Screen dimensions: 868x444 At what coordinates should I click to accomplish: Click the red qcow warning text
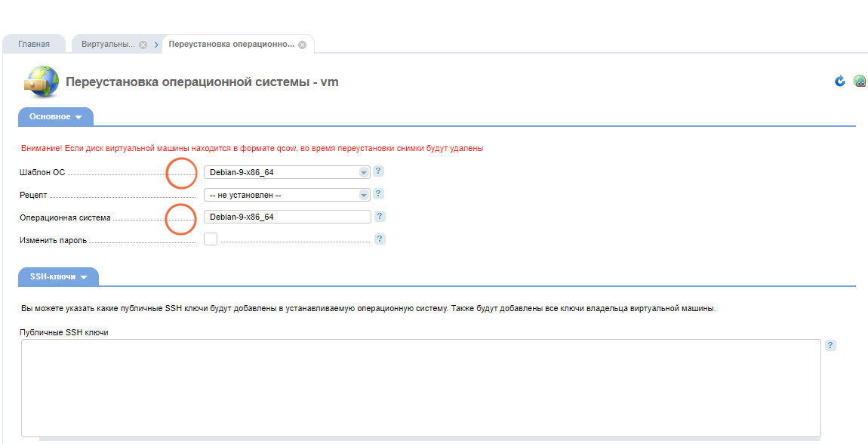(x=252, y=148)
